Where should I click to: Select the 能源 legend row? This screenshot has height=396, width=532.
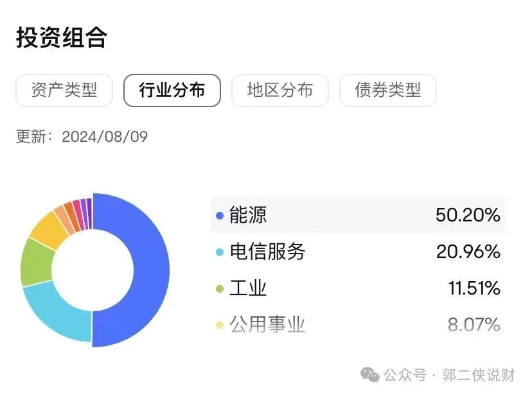359,215
